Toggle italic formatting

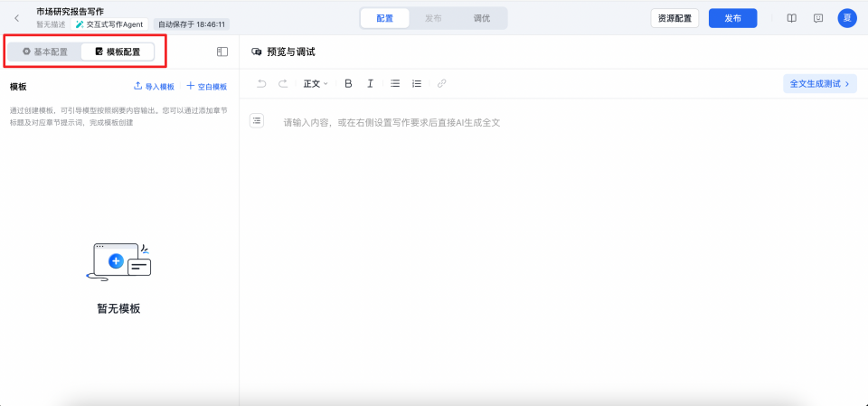coord(371,83)
